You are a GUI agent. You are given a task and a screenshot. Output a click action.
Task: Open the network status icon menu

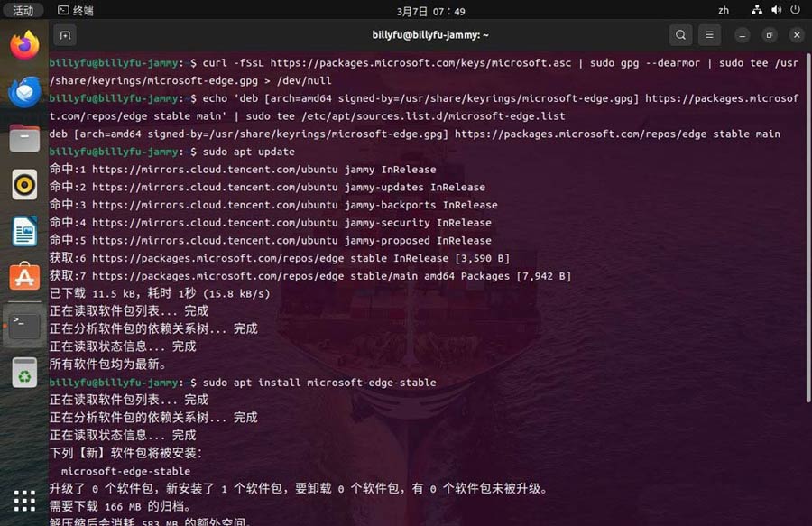click(x=757, y=10)
